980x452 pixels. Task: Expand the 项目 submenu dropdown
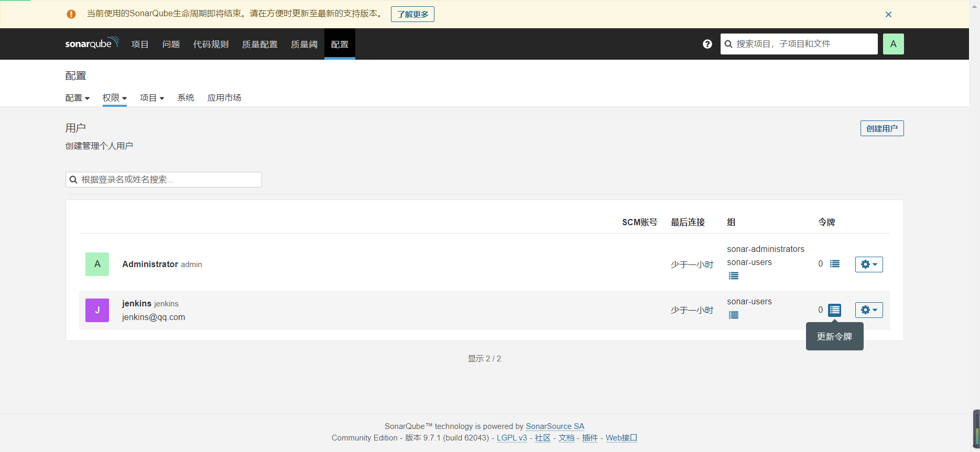point(152,98)
